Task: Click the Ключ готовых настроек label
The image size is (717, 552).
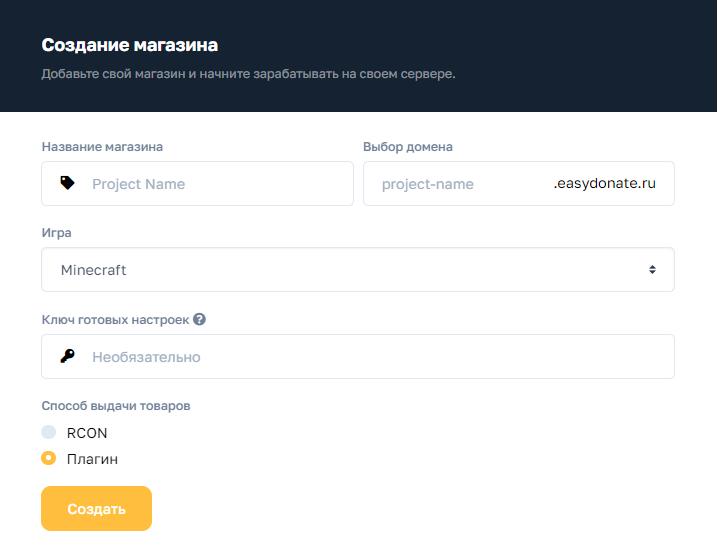Action: point(115,320)
